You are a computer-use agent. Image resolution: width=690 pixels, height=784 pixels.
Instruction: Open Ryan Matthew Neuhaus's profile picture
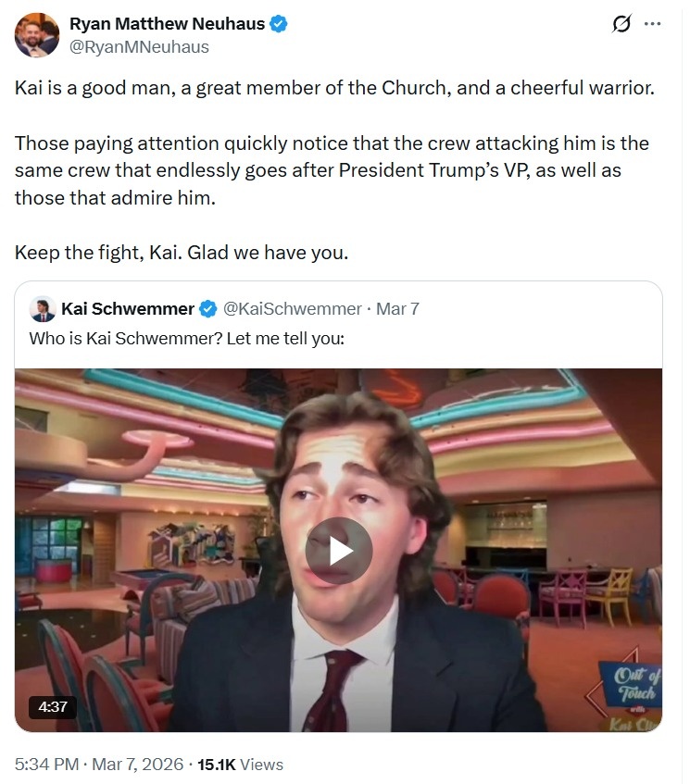37,35
